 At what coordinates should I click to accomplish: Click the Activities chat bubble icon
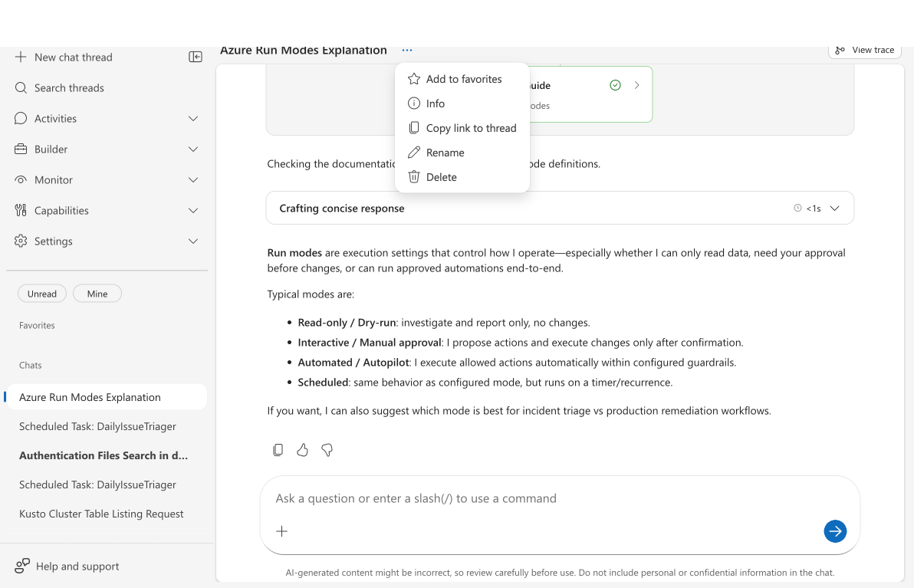click(21, 118)
